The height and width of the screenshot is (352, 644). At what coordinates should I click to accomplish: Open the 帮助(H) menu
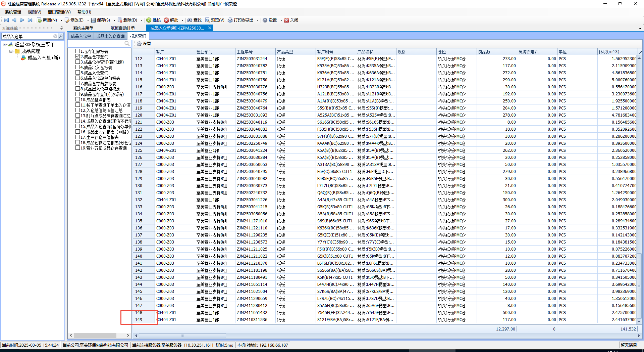[x=84, y=12]
